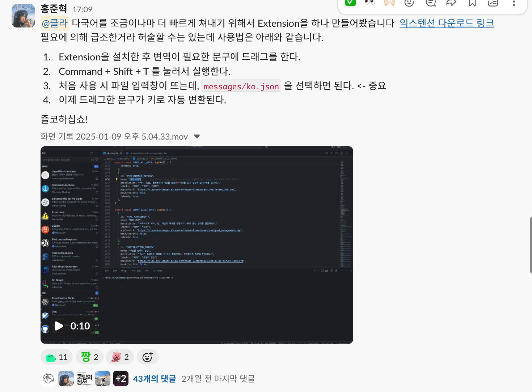The image size is (532, 392).
Task: Toggle the 짱 reaction with 2
Action: click(89, 357)
